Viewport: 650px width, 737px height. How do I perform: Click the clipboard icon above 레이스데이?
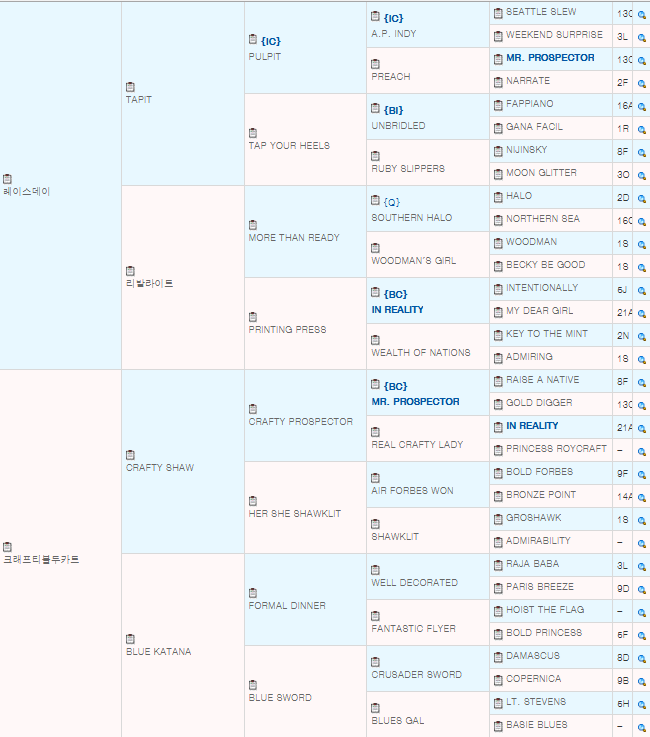(8, 179)
